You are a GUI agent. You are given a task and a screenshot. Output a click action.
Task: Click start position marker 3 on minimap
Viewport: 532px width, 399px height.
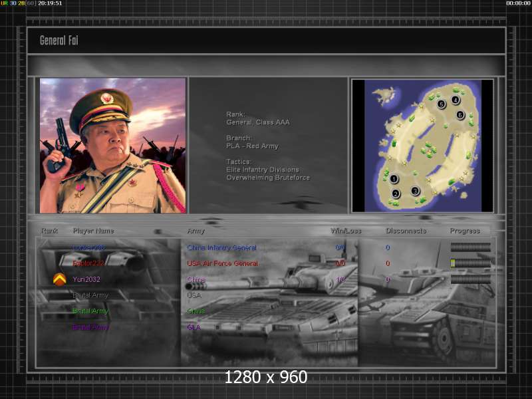click(x=415, y=191)
